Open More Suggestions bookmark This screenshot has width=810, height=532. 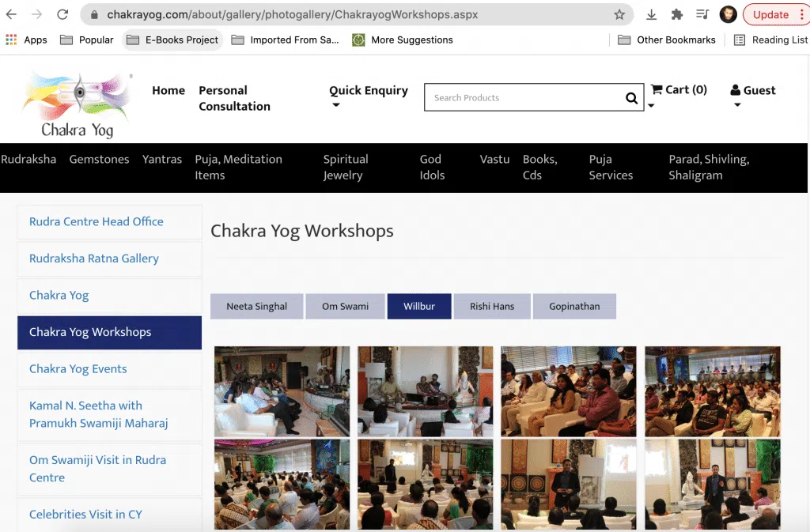[x=403, y=40]
